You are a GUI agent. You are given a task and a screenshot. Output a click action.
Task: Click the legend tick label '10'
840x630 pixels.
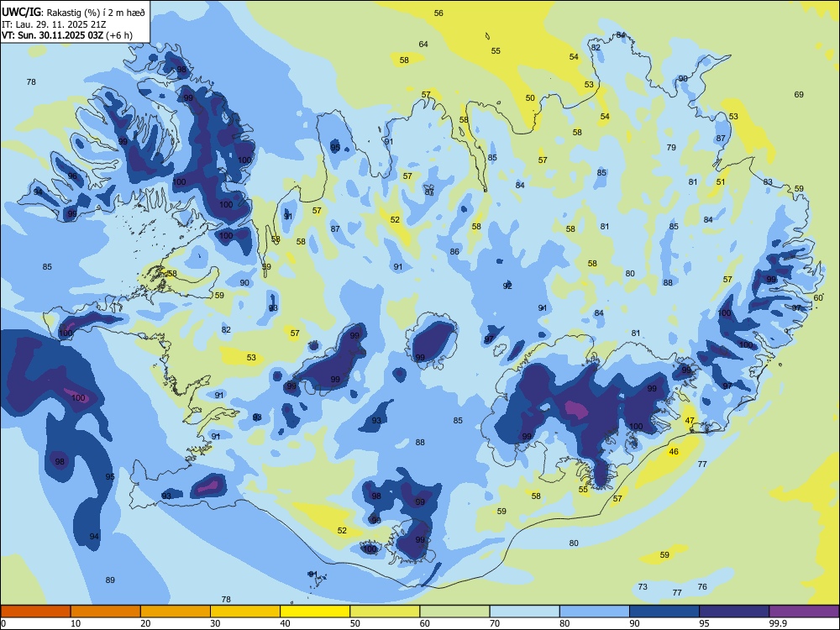pyautogui.click(x=76, y=623)
